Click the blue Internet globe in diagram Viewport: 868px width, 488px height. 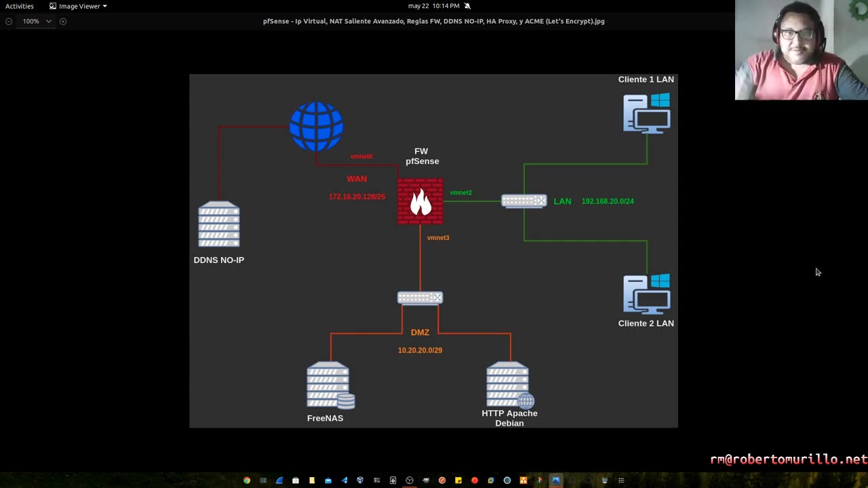pyautogui.click(x=316, y=126)
